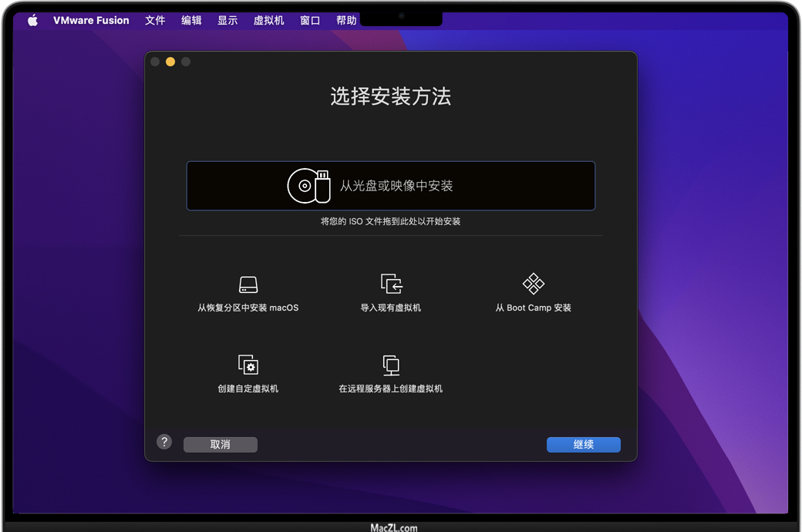Choose 从光盘或映像中安装 option box
This screenshot has height=532, width=802.
(391, 186)
